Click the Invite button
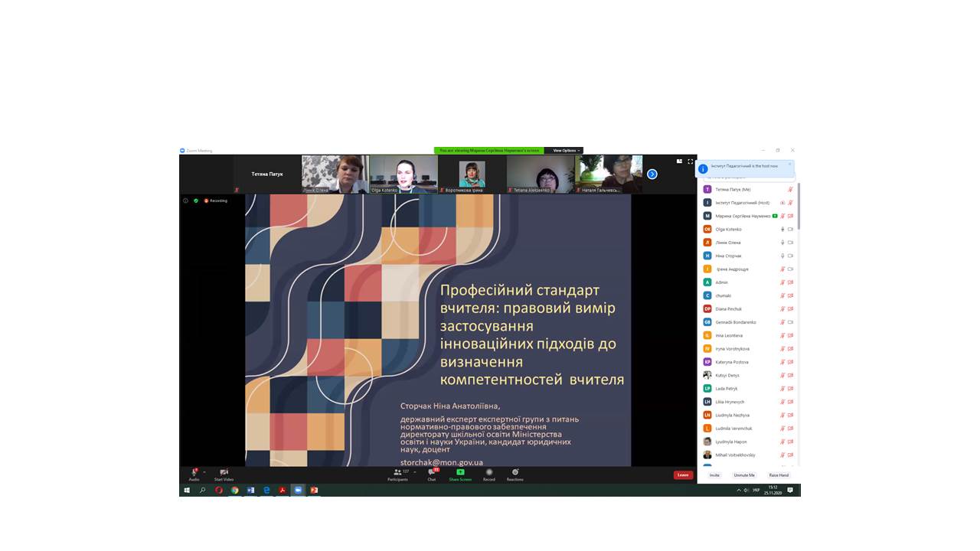The image size is (980, 551). click(714, 475)
